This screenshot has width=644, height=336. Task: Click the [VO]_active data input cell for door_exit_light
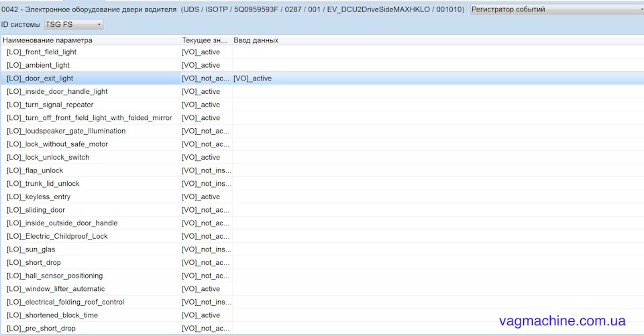[438, 78]
